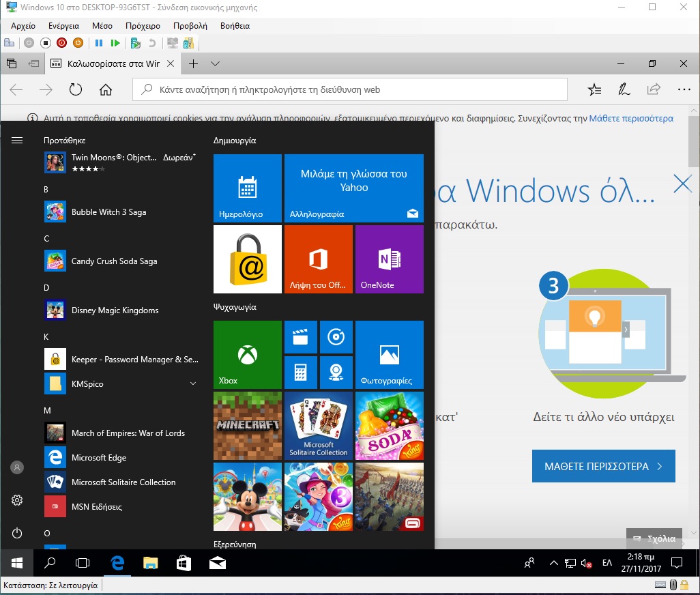Add web notes in Edge

tap(624, 89)
